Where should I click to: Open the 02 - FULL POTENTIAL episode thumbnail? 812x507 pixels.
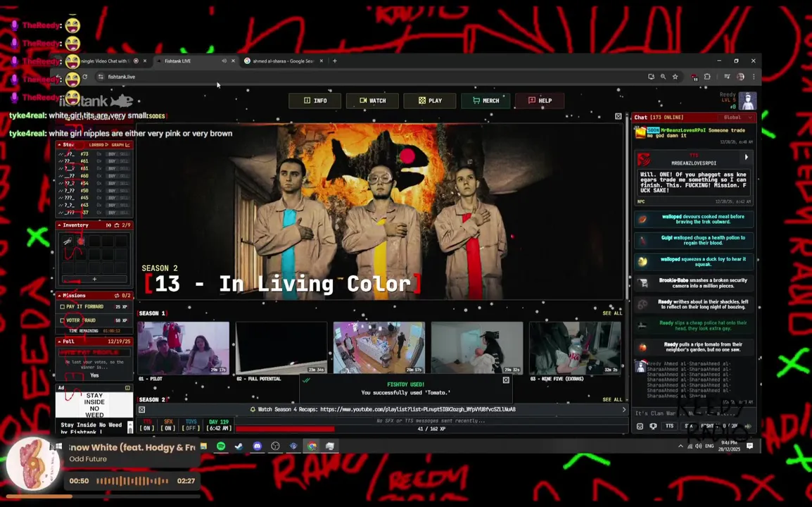point(281,347)
